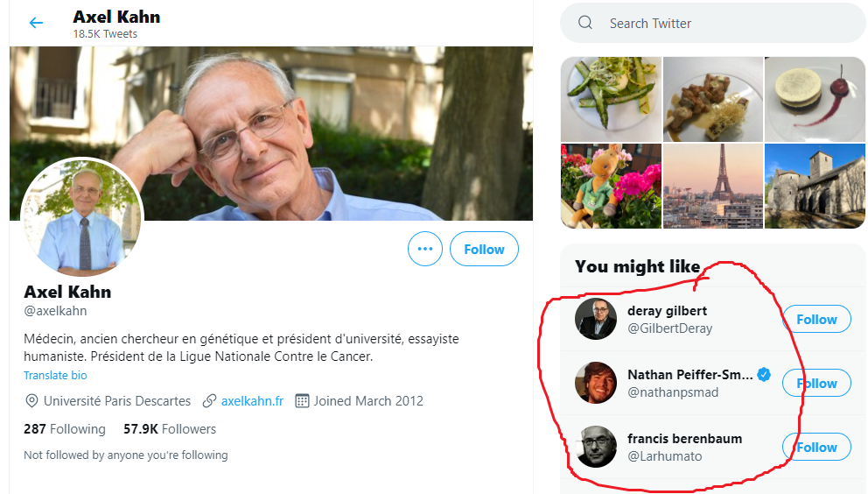Open francis berenbaum's profile avatar
The width and height of the screenshot is (868, 494).
pos(596,447)
